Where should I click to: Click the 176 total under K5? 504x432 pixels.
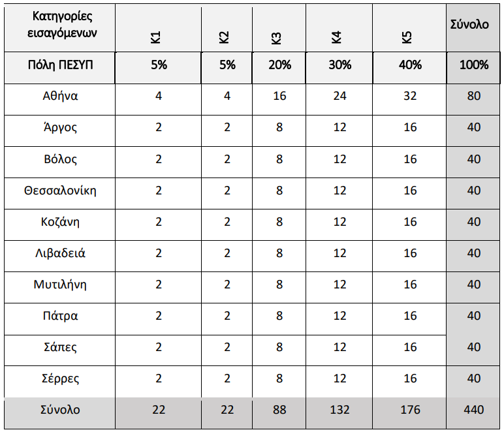(410, 410)
